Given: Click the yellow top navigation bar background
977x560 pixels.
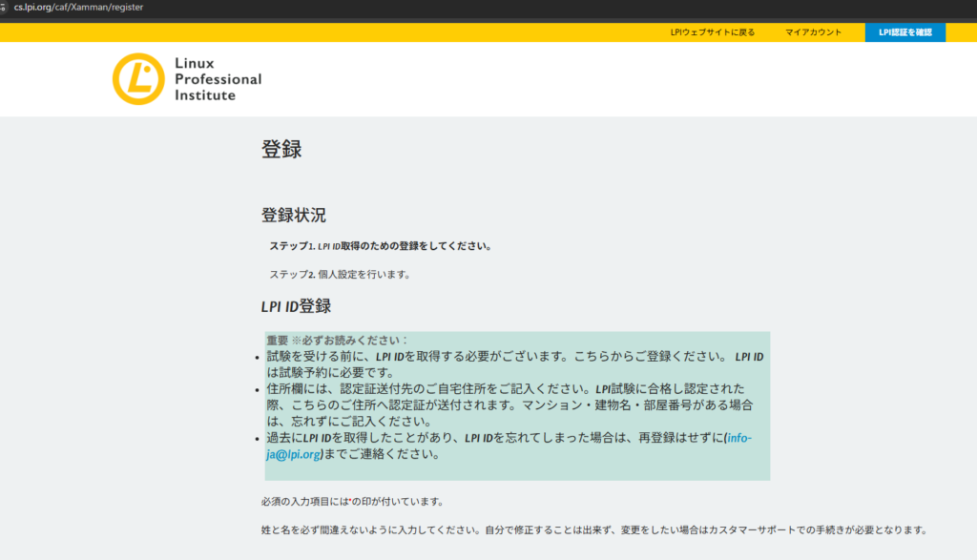Looking at the screenshot, I should click(x=382, y=32).
